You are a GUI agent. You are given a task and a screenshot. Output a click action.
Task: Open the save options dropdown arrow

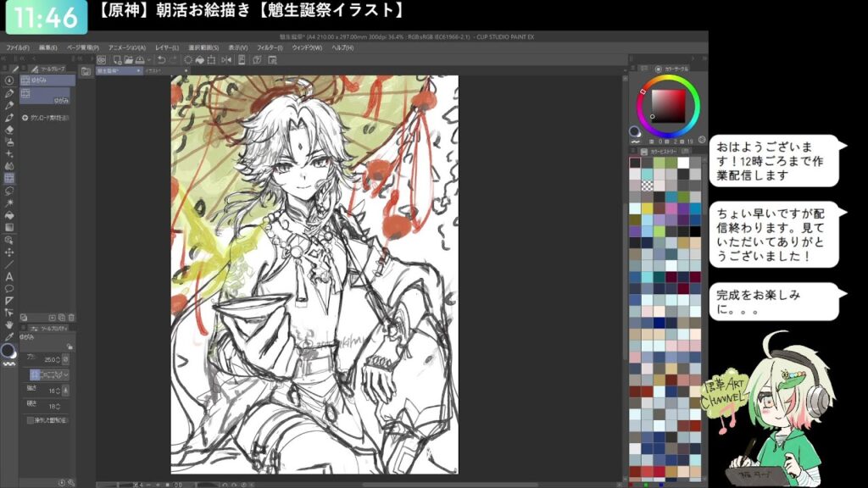(148, 60)
